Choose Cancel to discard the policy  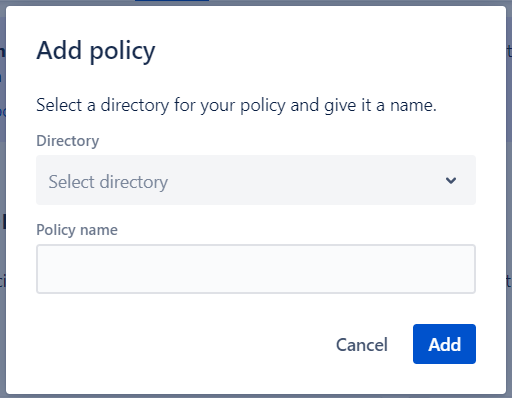tap(362, 344)
